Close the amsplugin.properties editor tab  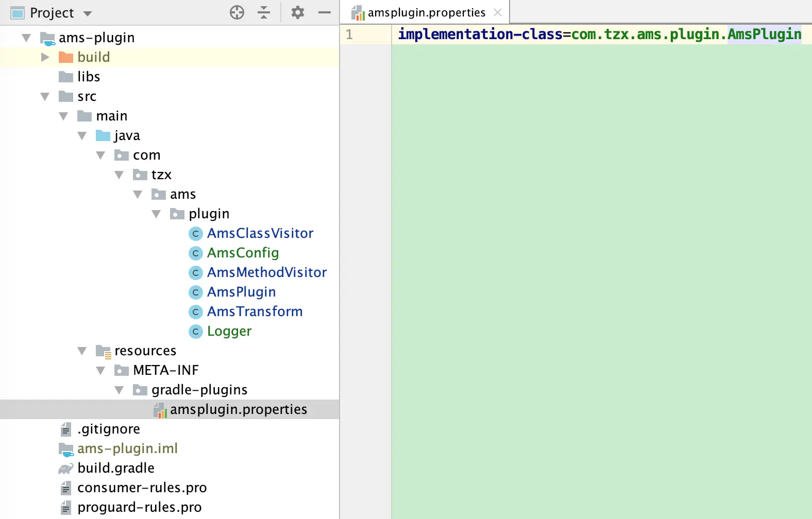(498, 12)
